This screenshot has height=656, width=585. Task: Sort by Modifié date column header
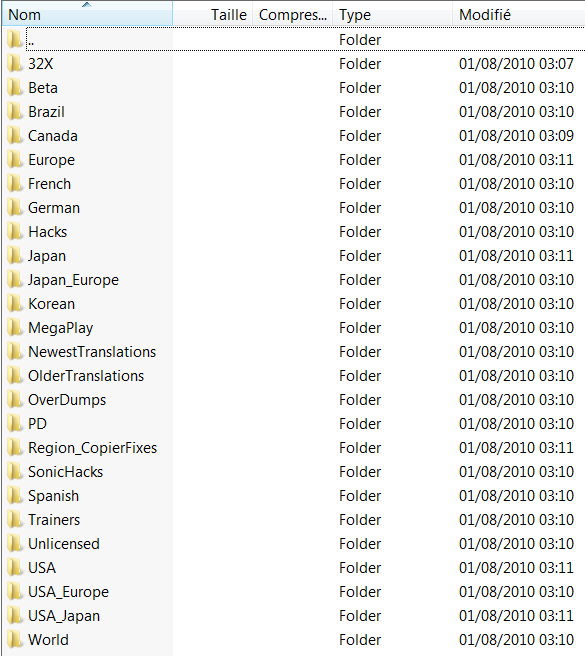click(518, 15)
